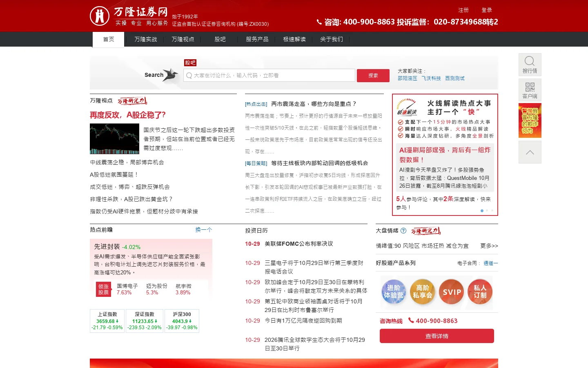588x368 pixels.
Task: Click the red 搜索 button
Action: pos(373,76)
